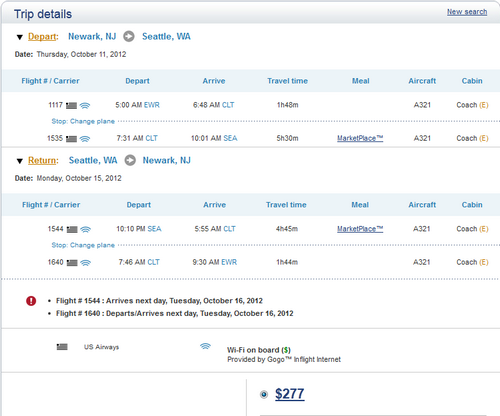Click the US Airways flag icon for flight 1640

[x=72, y=263]
